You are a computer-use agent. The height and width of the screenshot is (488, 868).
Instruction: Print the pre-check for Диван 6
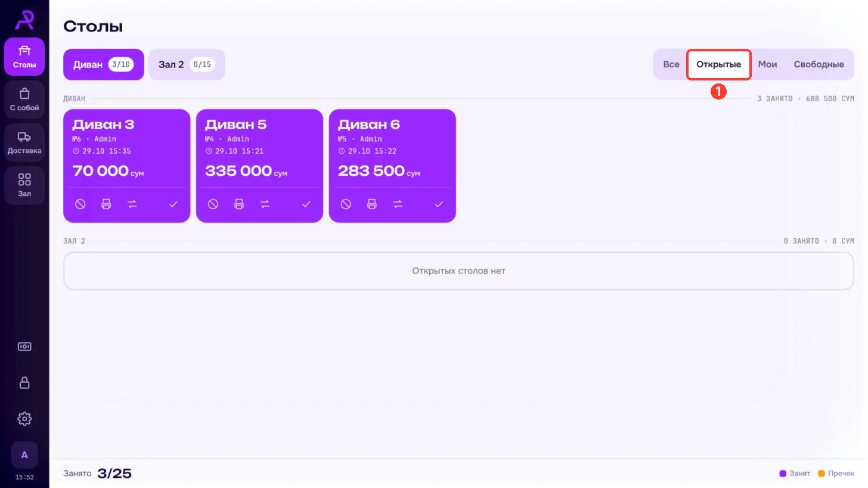(x=372, y=204)
